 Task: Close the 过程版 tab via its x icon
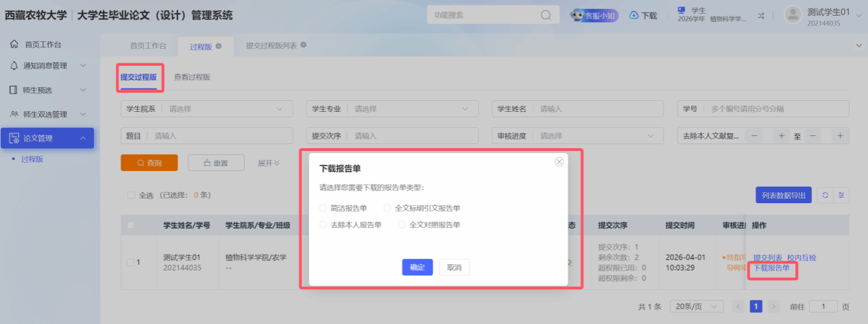[x=219, y=46]
